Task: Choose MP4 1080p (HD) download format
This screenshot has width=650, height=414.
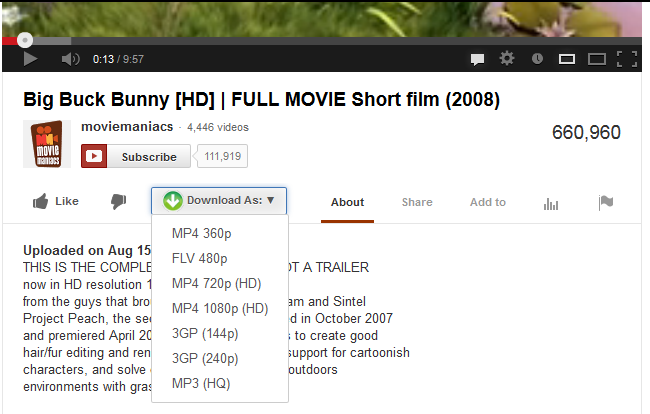Action: [x=220, y=308]
